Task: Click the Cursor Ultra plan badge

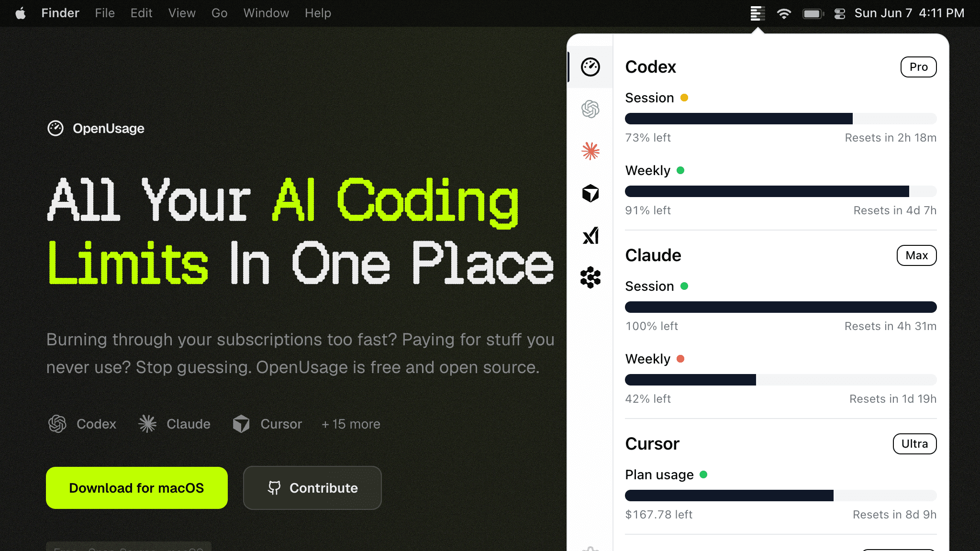Action: [x=914, y=444]
